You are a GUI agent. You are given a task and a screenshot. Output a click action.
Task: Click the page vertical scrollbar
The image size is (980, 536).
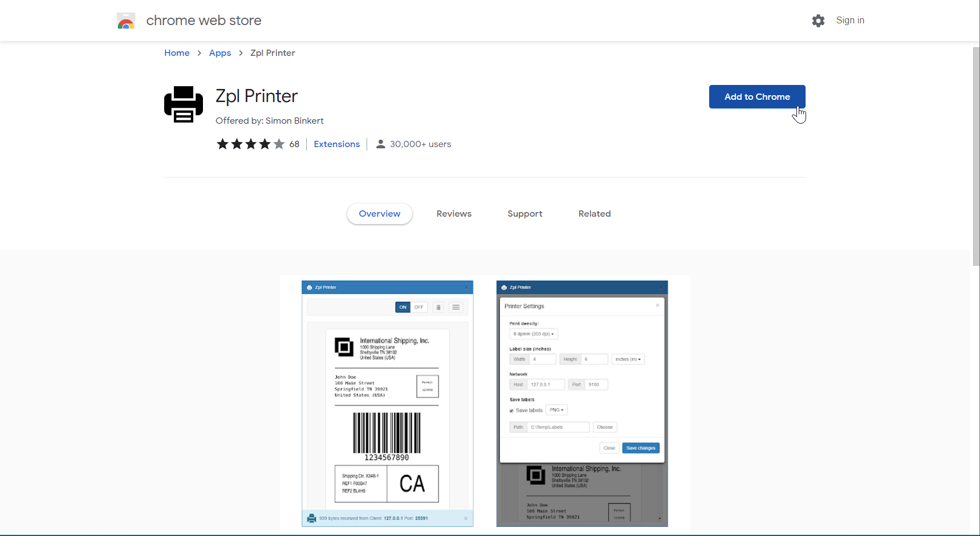coord(975,157)
